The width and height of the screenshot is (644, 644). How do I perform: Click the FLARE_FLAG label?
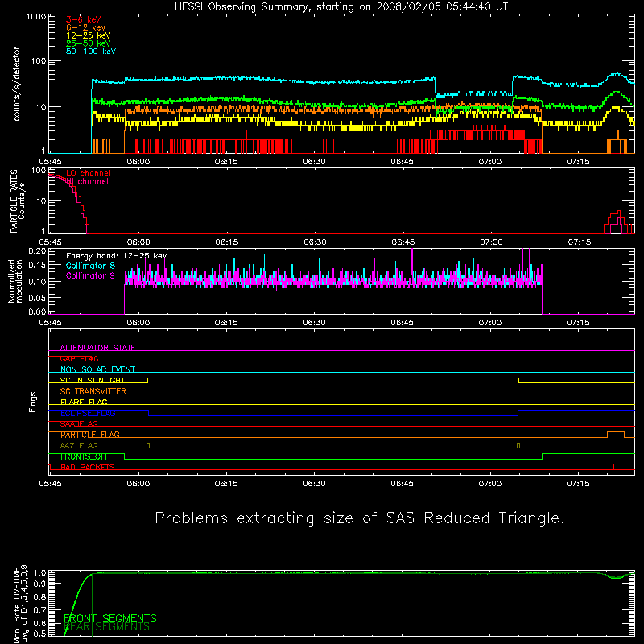pos(84,402)
